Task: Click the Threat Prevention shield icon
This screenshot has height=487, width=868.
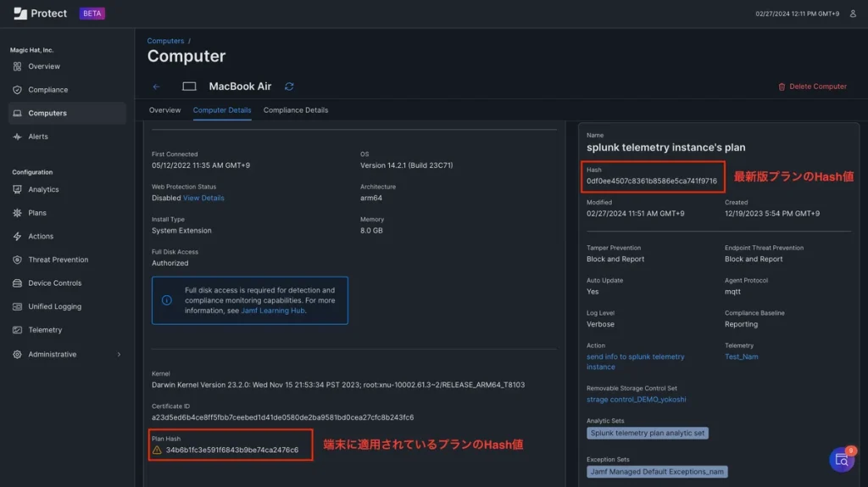Action: coord(17,260)
